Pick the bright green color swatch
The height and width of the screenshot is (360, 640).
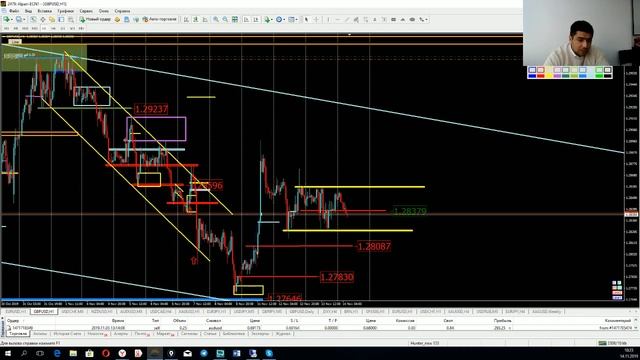tap(599, 76)
